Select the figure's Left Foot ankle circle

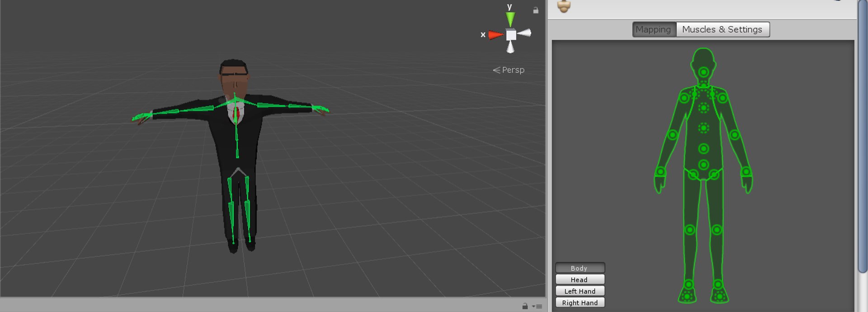point(718,284)
